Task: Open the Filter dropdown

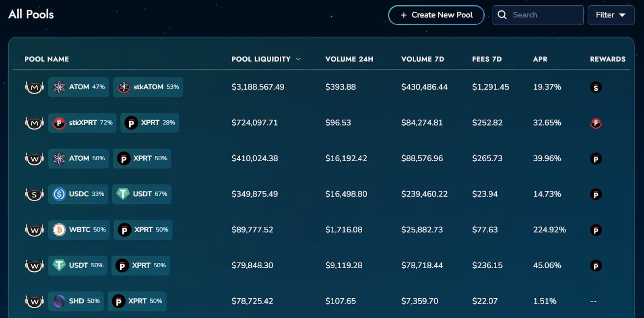Action: [611, 15]
